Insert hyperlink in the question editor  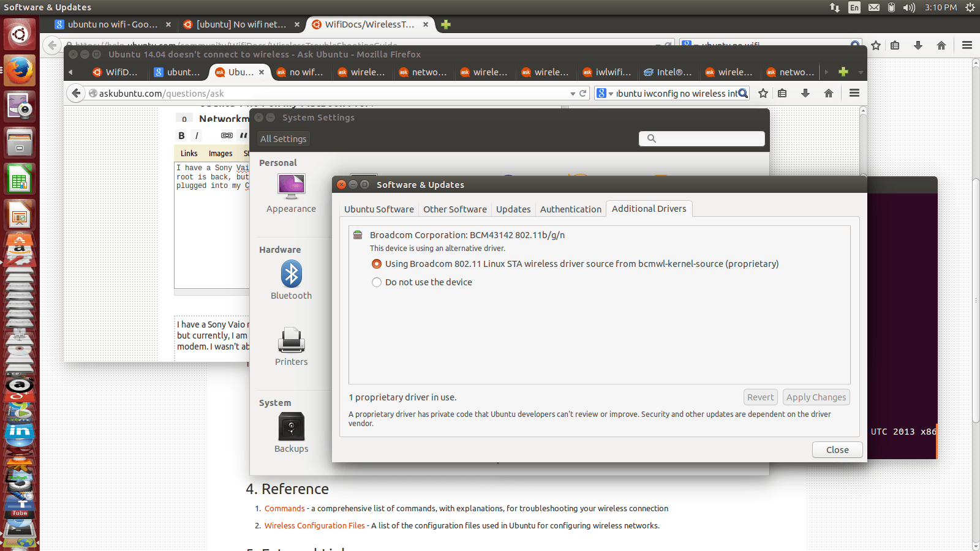[x=227, y=135]
